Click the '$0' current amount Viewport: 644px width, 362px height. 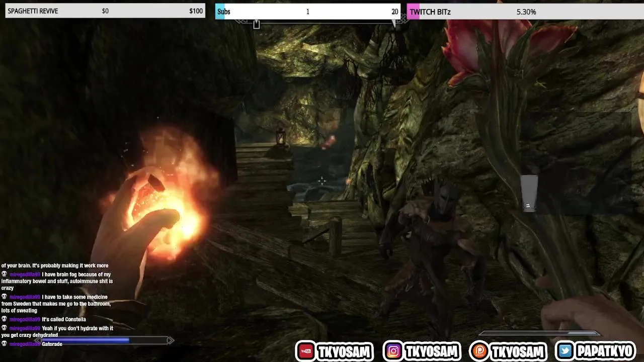[x=105, y=11]
